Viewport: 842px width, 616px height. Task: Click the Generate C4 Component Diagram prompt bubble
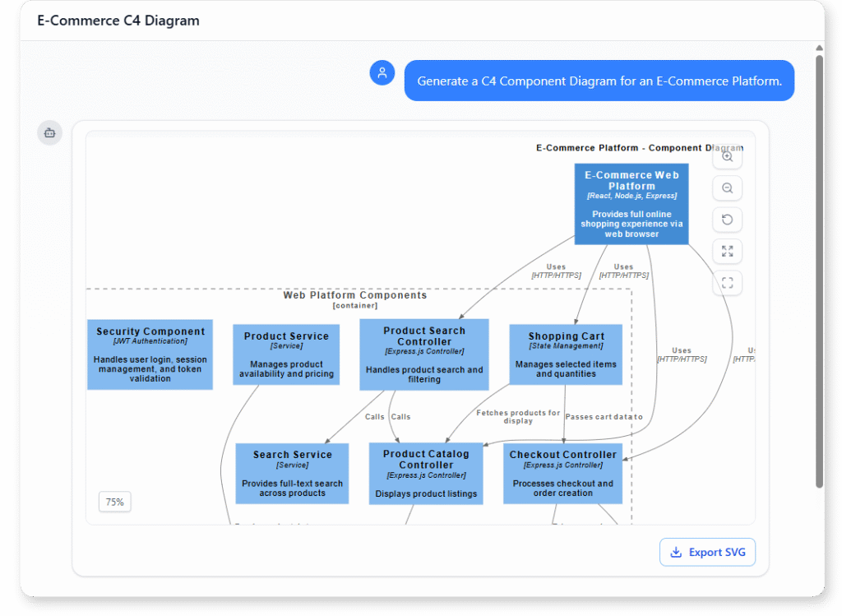click(x=599, y=80)
